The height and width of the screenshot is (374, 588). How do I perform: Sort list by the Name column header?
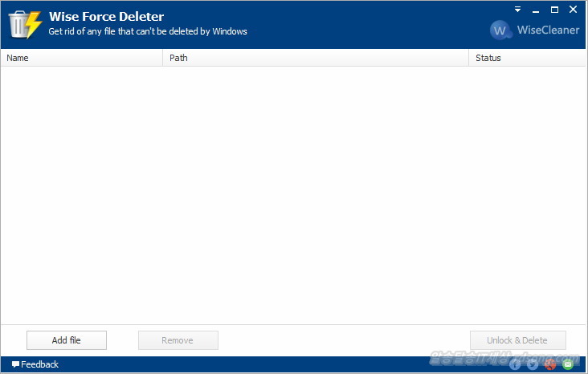(80, 58)
